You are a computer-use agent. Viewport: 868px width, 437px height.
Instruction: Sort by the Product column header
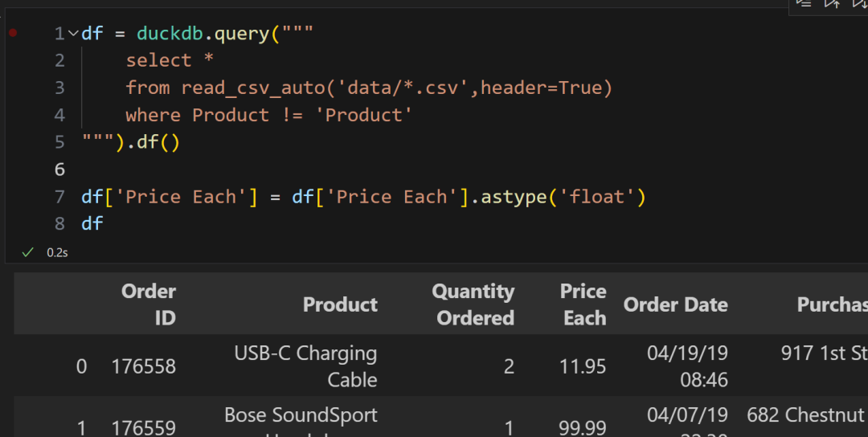coord(340,304)
